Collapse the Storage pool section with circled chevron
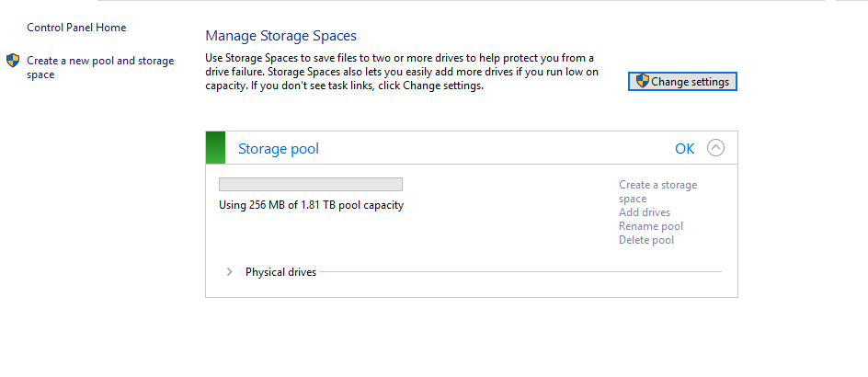 coord(715,148)
